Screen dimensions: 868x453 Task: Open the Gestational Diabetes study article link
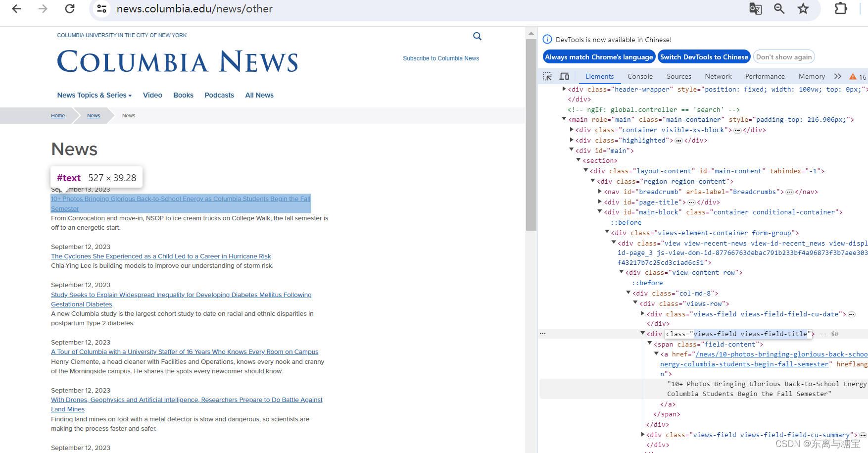pos(181,300)
